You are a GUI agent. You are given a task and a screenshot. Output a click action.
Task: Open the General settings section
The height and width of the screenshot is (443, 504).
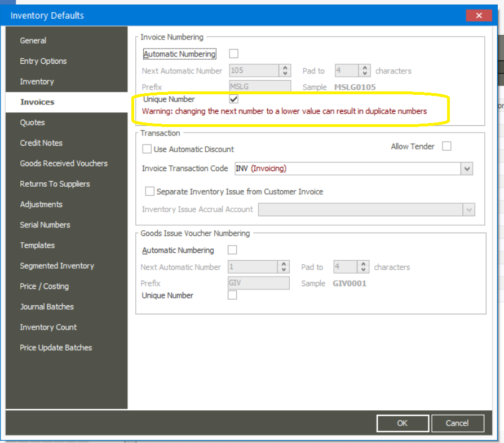[x=33, y=41]
